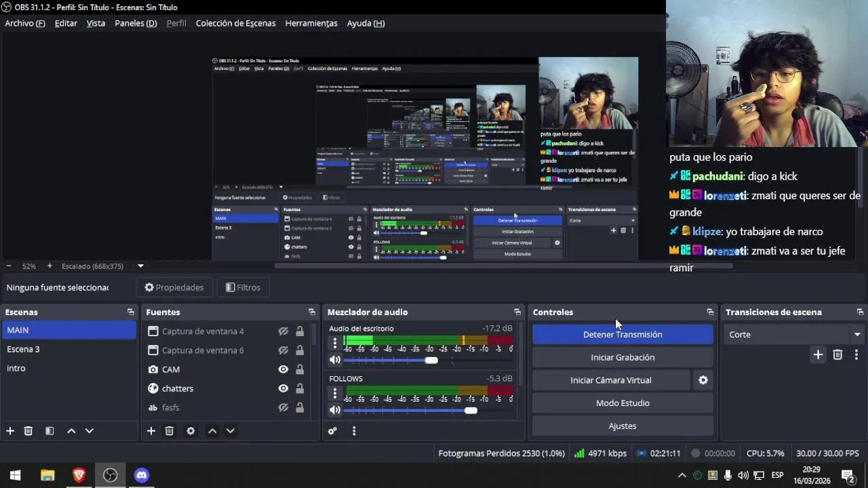
Task: Show Captura de ventana 4 source
Action: 283,331
